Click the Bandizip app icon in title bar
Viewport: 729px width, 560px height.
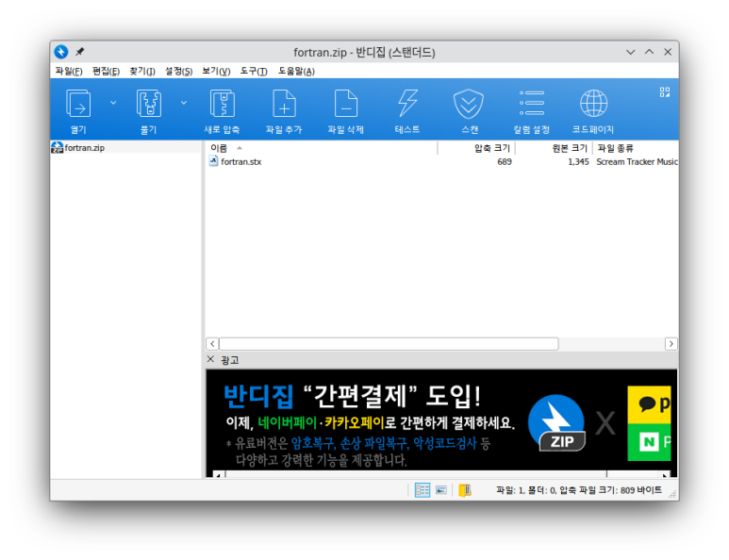(61, 52)
